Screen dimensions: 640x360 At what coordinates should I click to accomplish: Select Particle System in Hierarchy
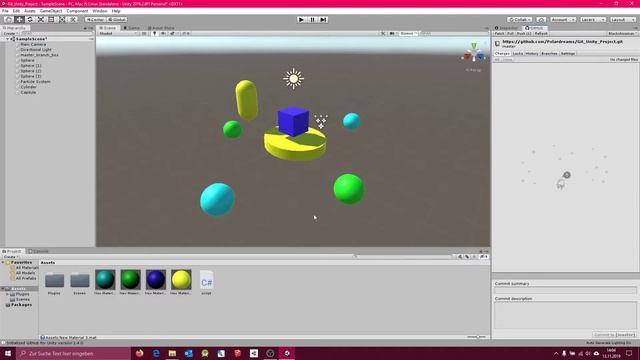coord(36,82)
